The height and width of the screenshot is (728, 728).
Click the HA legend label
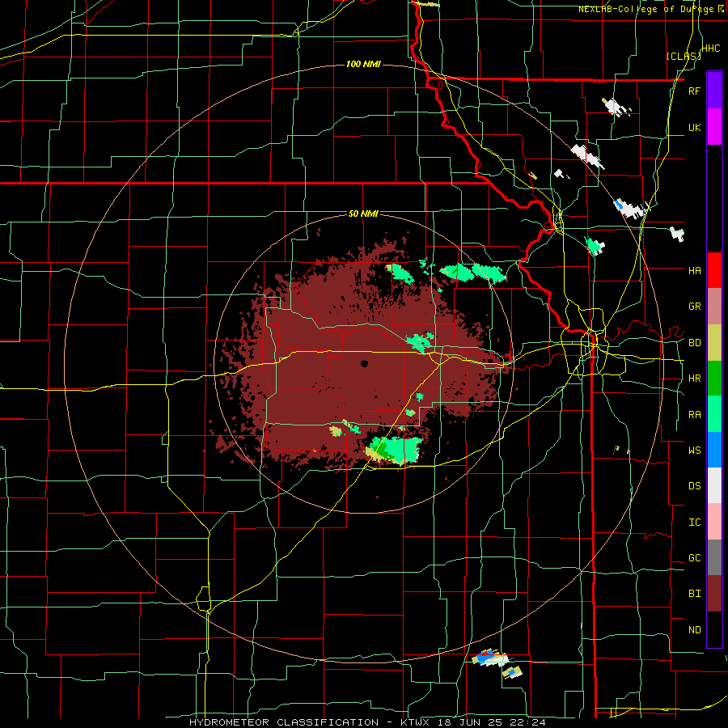pos(694,270)
